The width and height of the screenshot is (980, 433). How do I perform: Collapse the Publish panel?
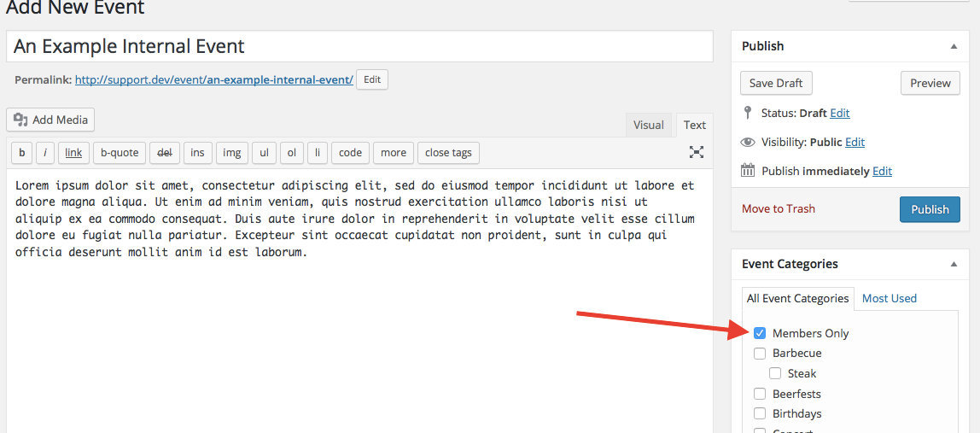[954, 46]
